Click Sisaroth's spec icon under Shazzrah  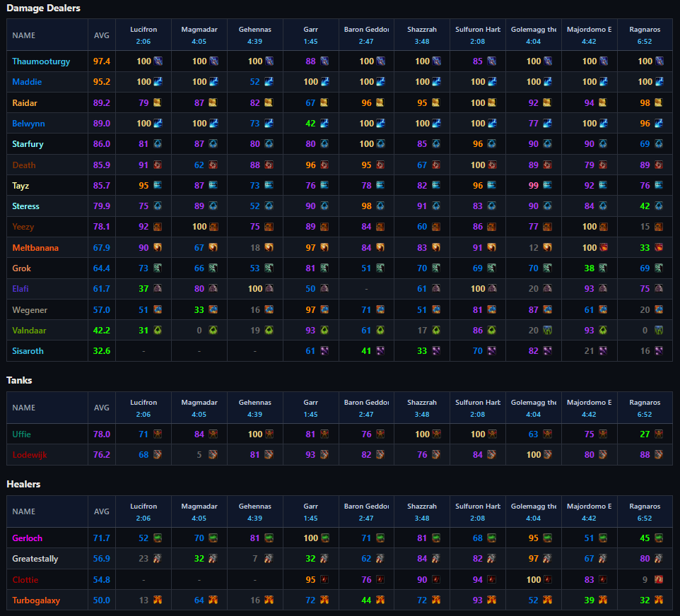[436, 350]
